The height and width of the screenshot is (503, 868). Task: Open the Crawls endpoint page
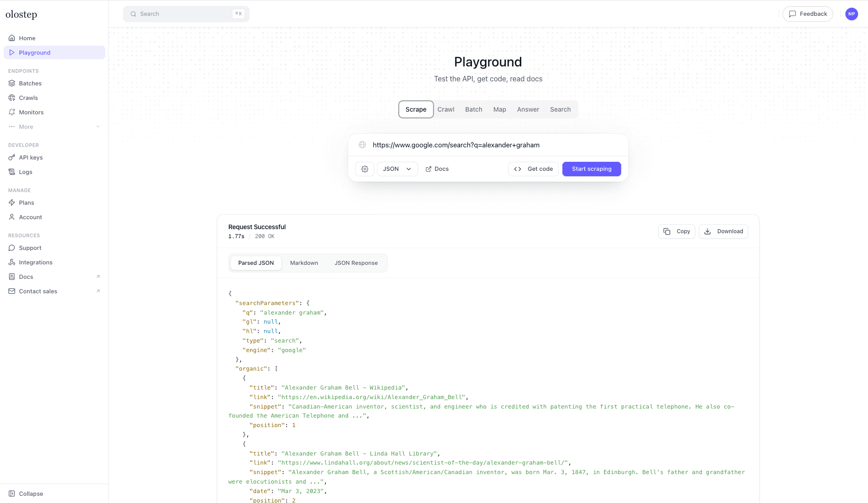point(54,98)
